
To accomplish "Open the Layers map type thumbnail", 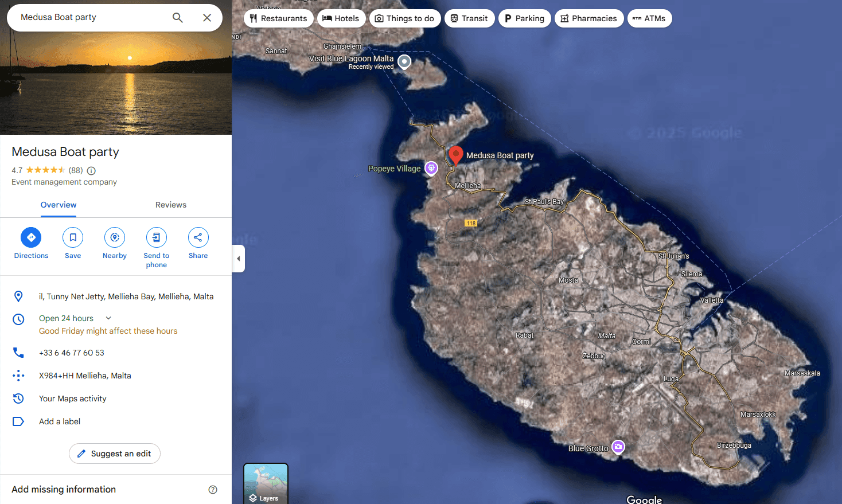I will pos(266,483).
